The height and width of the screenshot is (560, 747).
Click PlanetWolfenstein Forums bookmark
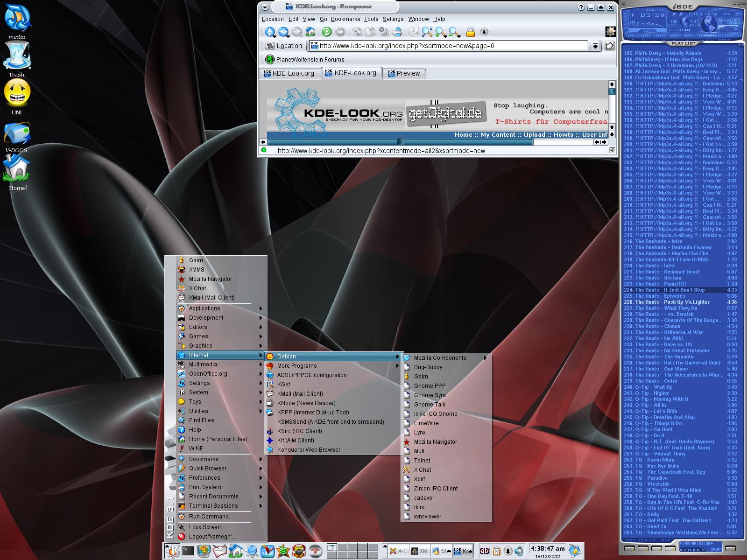pyautogui.click(x=305, y=59)
